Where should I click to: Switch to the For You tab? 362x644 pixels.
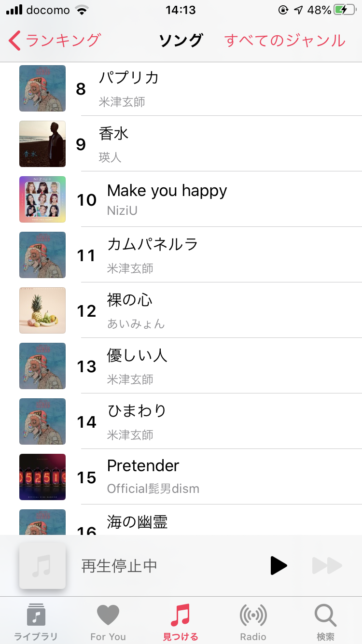point(108,621)
